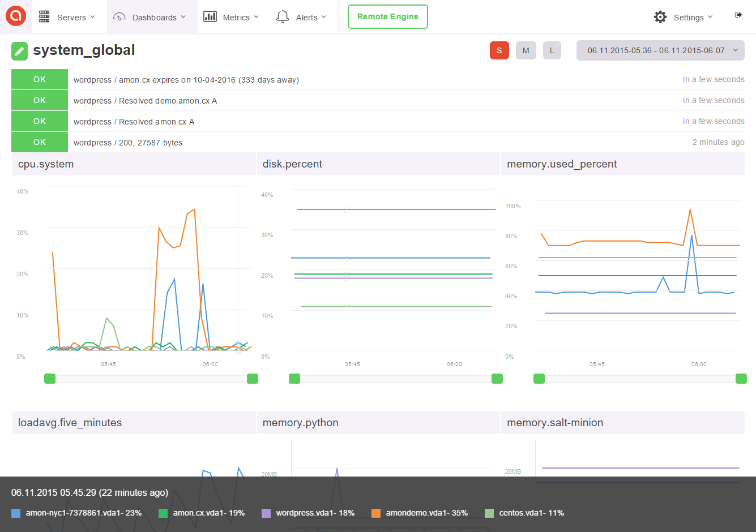
Task: Expand the Settings dropdown chevron
Action: tap(710, 17)
